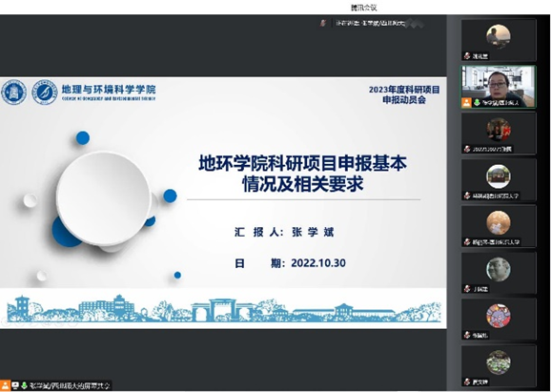The width and height of the screenshot is (551, 392).
Task: Click muted mic icon of sunset-avatar participant
Action: pyautogui.click(x=467, y=56)
